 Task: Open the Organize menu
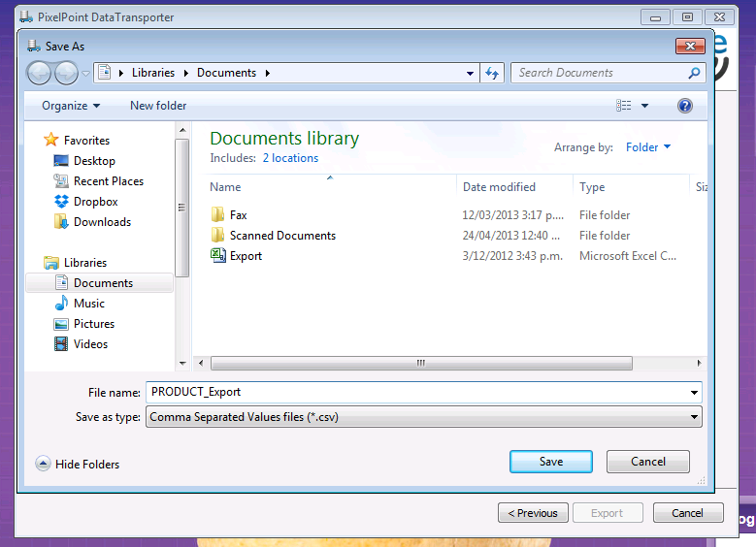point(71,106)
